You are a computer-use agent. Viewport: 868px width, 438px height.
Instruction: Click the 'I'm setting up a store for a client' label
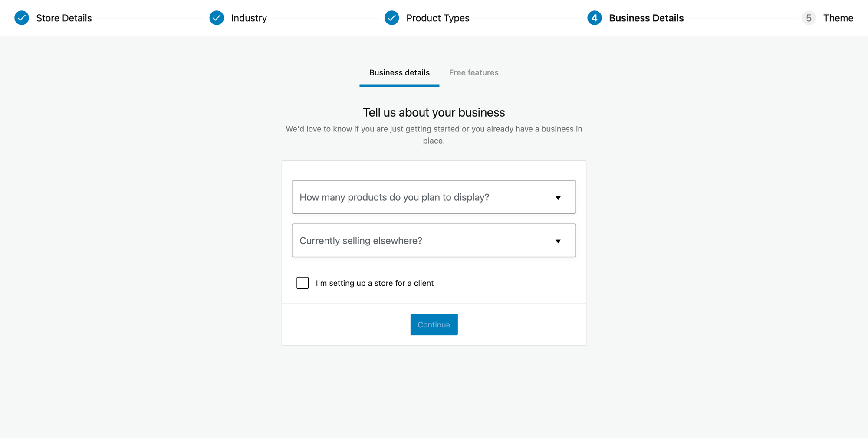click(x=375, y=283)
